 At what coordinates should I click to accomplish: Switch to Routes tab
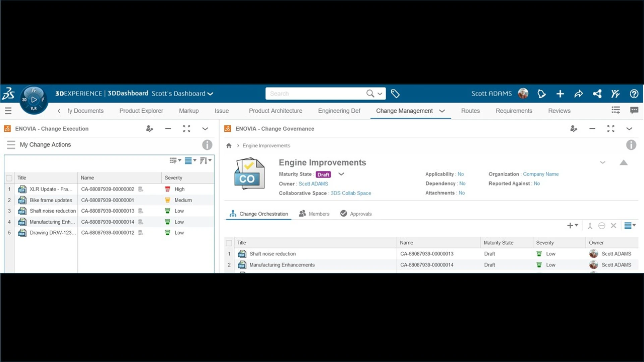point(470,111)
